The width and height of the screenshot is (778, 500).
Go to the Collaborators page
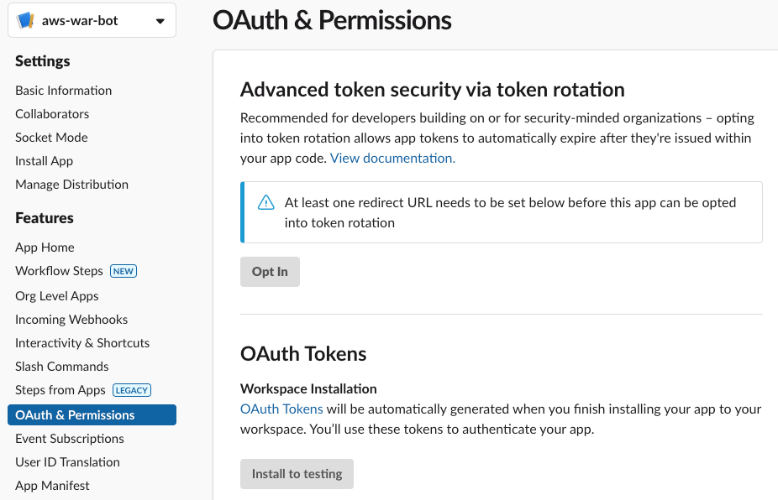[52, 114]
